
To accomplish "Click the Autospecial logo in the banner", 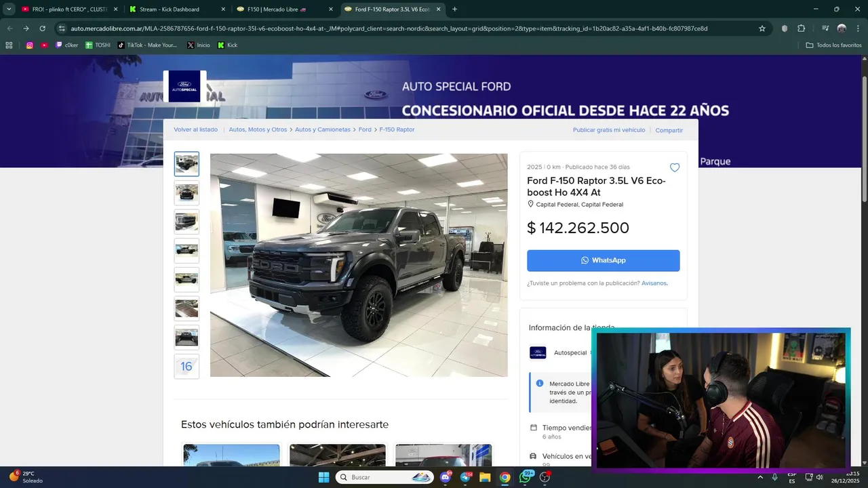I will tap(184, 87).
